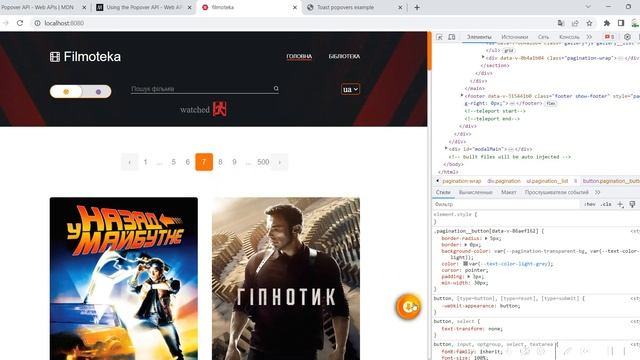Click the computed styles sidebar icon next to plus

[x=632, y=204]
